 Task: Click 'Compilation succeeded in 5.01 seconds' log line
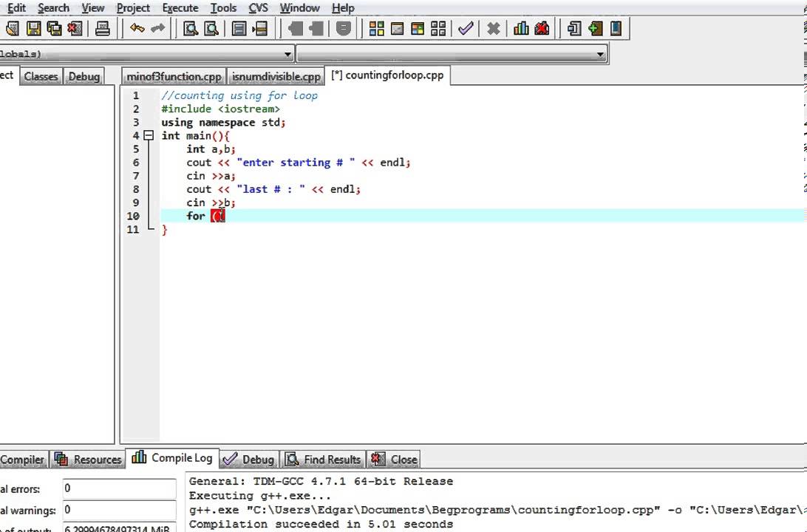321,525
